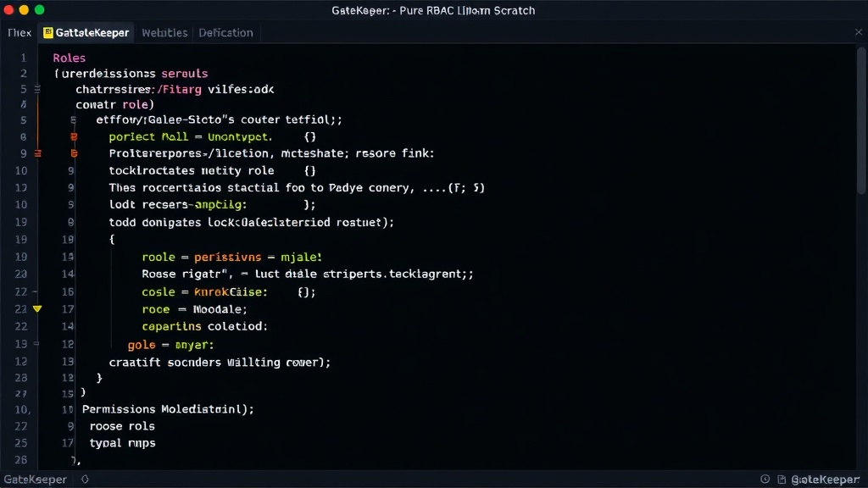Viewport: 868px width, 488px height.
Task: Click the 'Permissions Moledlatoinl);' line
Action: point(168,409)
